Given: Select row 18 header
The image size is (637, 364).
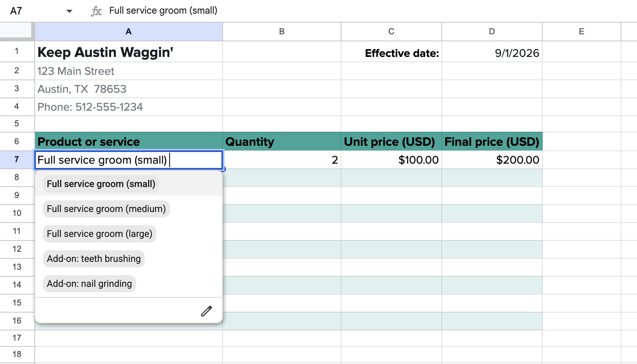Looking at the screenshot, I should (x=17, y=354).
